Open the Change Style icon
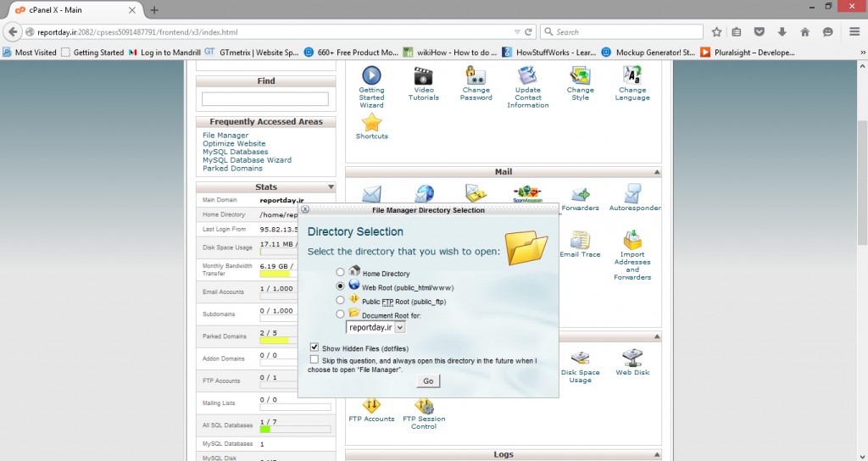Screen dimensions: 868x461 [581, 76]
